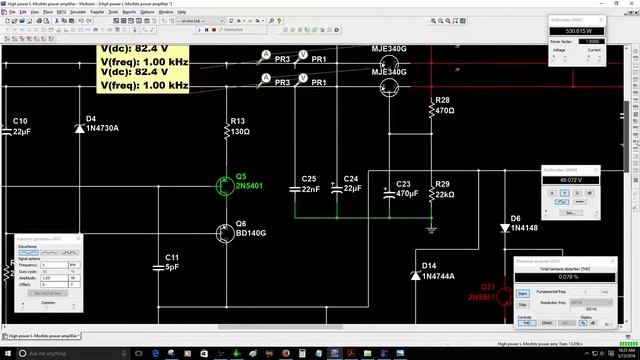Select THD control in Distortion analyzer
640x360 pixels.
click(527, 323)
